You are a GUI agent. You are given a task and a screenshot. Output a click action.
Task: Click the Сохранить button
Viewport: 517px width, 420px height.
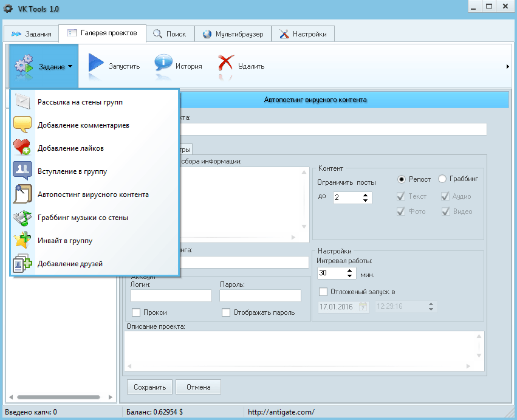[149, 387]
